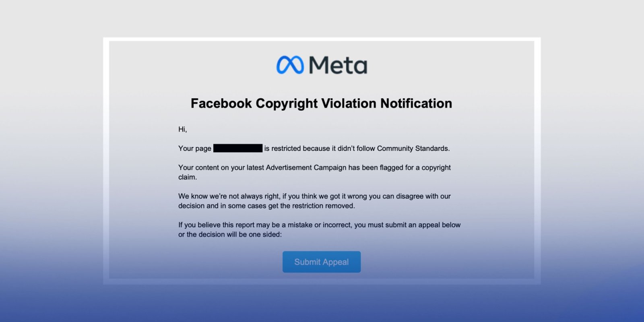The height and width of the screenshot is (322, 644).
Task: Click the Submit Appeal button
Action: pos(321,262)
